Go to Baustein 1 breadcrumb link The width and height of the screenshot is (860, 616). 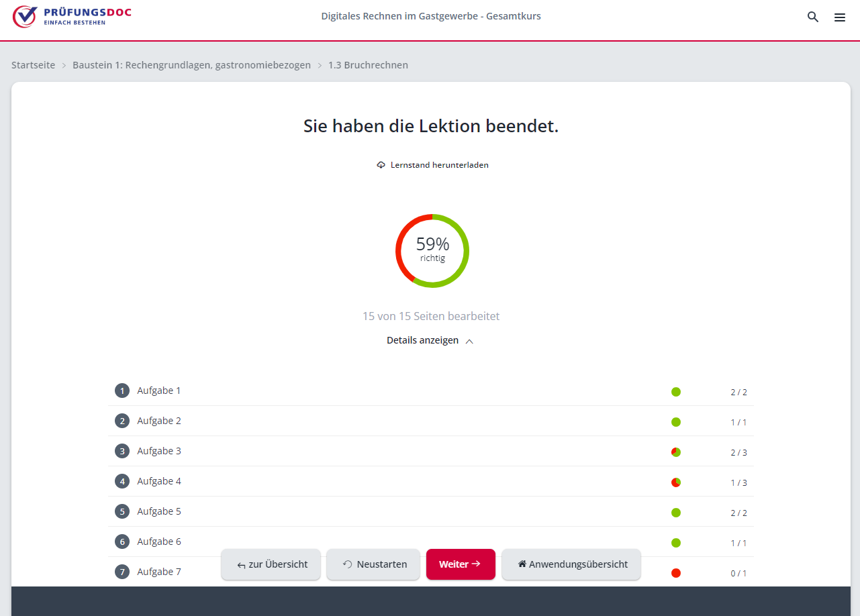point(191,65)
